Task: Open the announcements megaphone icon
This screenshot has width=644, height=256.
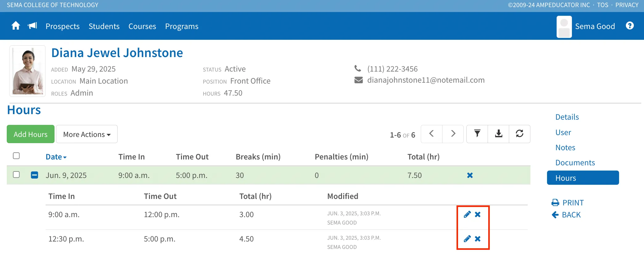Action: pyautogui.click(x=32, y=26)
